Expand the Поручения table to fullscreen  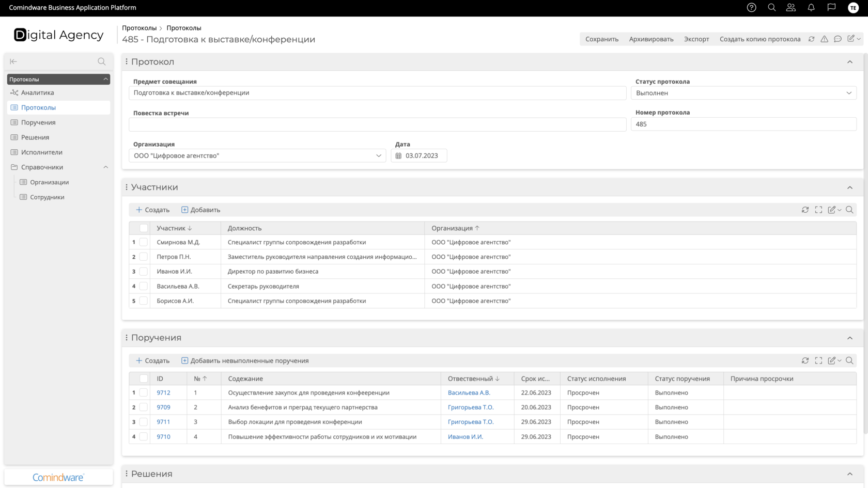(818, 360)
